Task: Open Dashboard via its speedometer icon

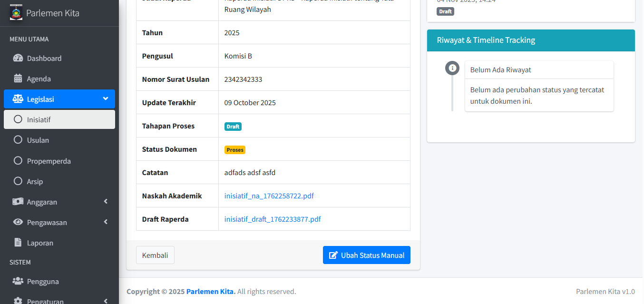Action: [18, 58]
